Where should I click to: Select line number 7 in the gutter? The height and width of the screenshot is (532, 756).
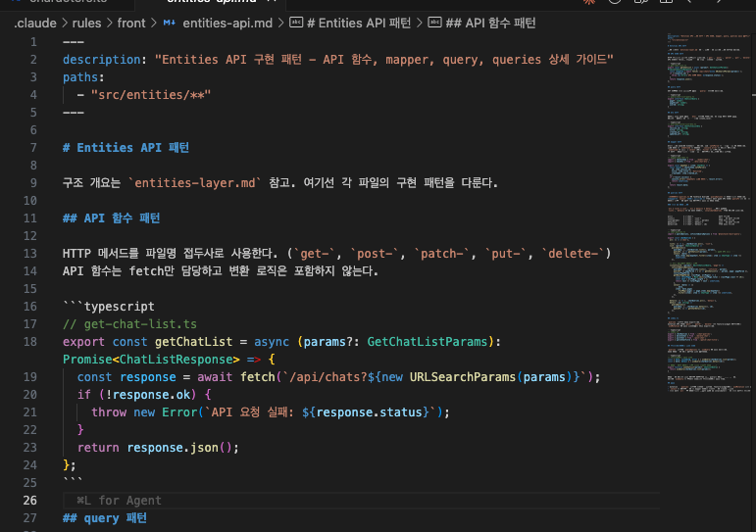[33, 148]
